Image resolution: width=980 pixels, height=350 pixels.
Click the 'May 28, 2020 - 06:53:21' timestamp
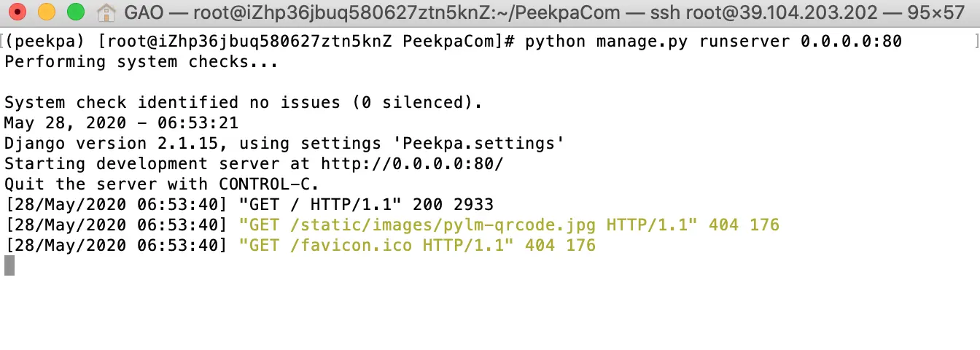(120, 122)
